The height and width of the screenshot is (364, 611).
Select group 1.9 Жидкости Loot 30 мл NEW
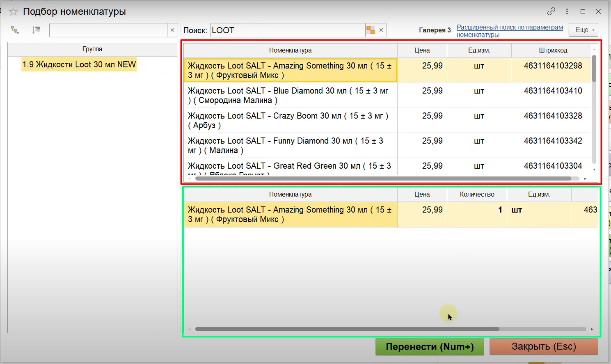(x=79, y=64)
